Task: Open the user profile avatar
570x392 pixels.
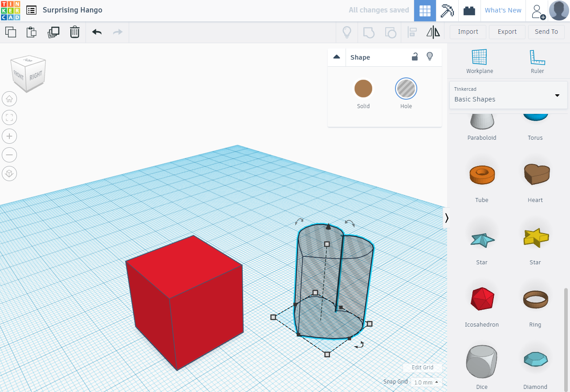Action: coord(559,10)
